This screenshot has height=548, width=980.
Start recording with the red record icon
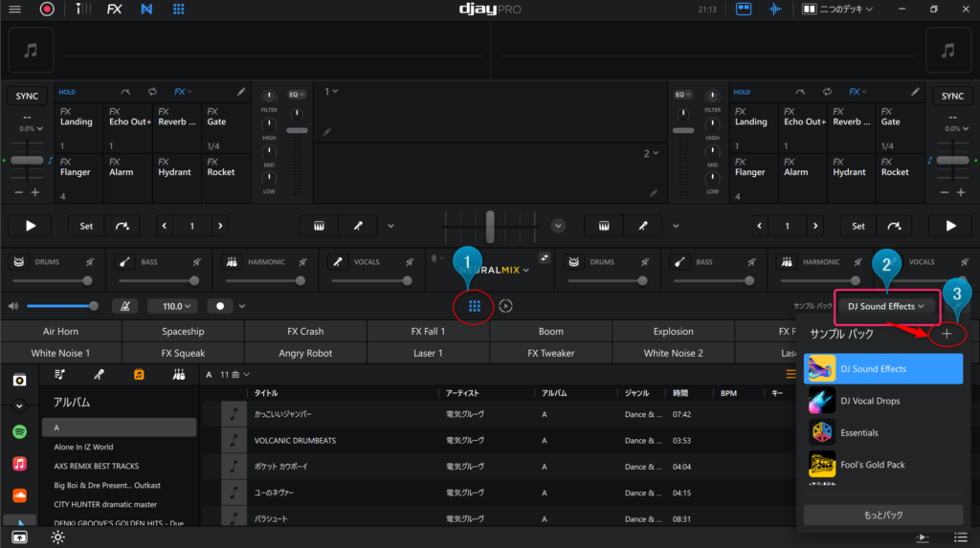pyautogui.click(x=47, y=10)
